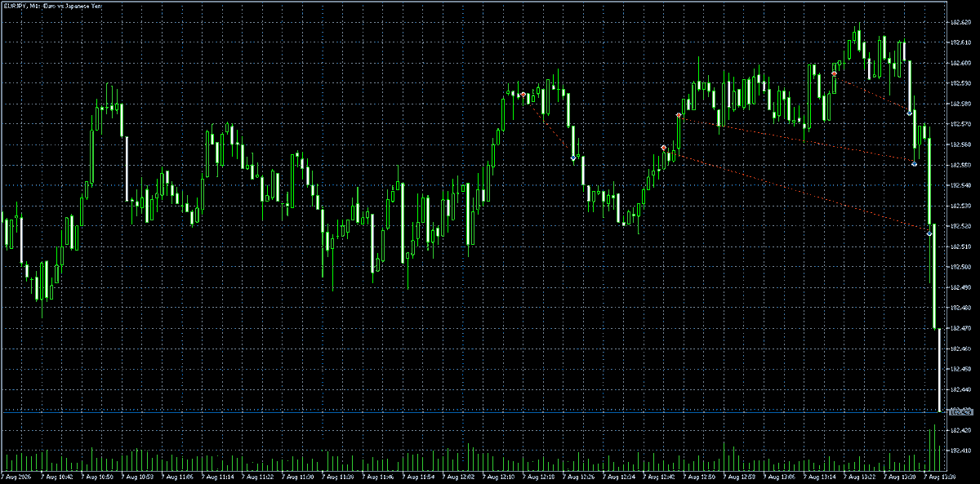This screenshot has width=980, height=484.
Task: Click the 182.480 price label
Action: point(960,308)
